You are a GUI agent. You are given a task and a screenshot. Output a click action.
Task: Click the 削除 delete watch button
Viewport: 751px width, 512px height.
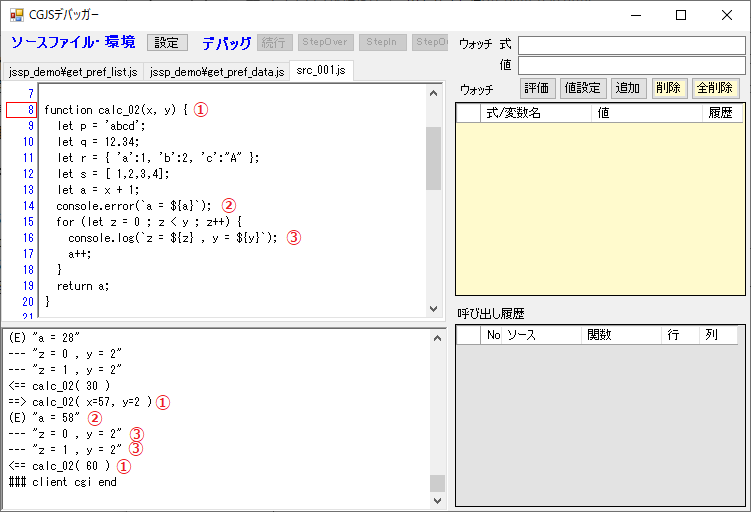point(668,89)
